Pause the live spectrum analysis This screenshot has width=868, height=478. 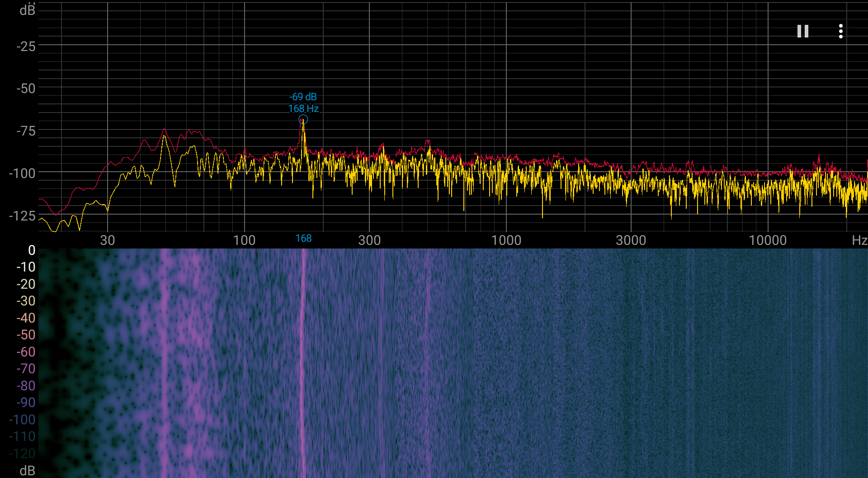click(x=802, y=31)
